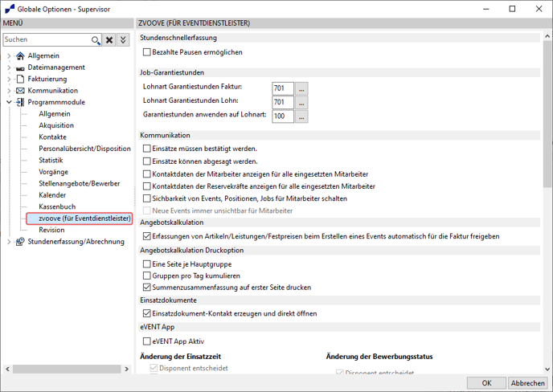Enable Sichbarkeit von Events checkbox
553x392 pixels.
coord(147,198)
